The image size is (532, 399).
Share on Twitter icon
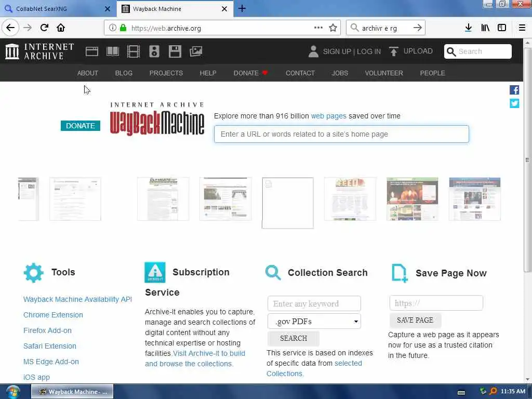[x=514, y=103]
